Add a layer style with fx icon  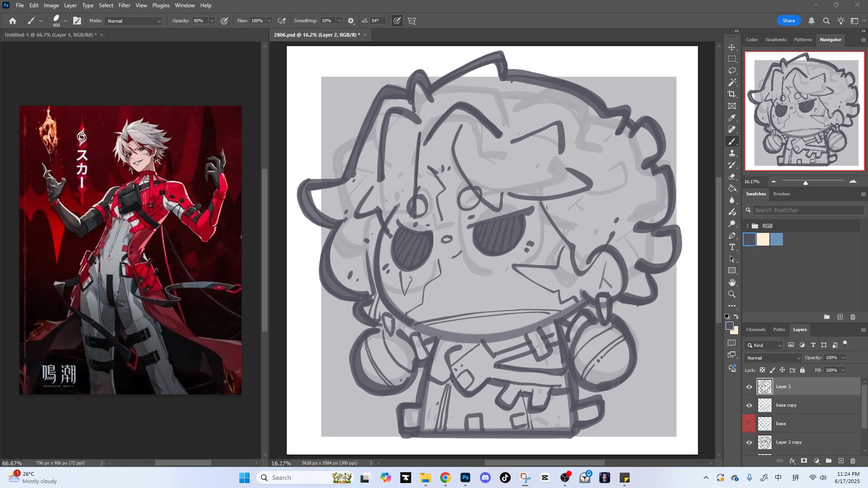[x=792, y=461]
